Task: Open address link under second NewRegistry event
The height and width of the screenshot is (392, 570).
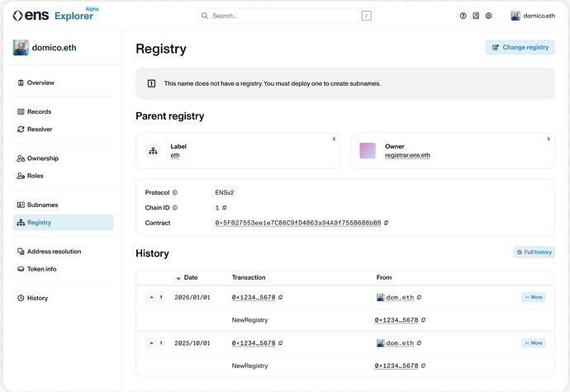Action: [x=397, y=366]
